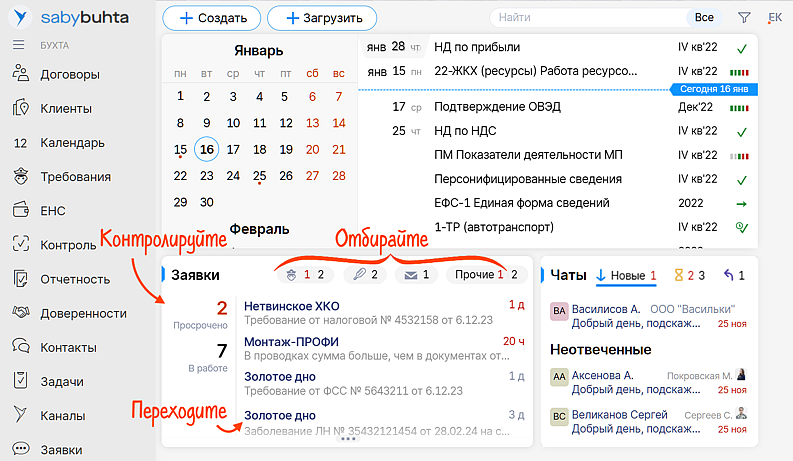Open the Договоры section icon in sidebar

point(20,74)
